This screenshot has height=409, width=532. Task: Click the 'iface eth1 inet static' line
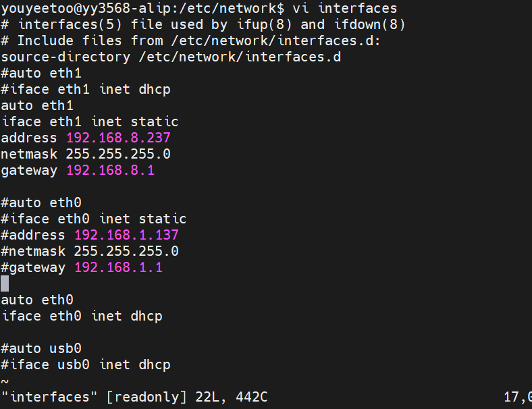[90, 121]
